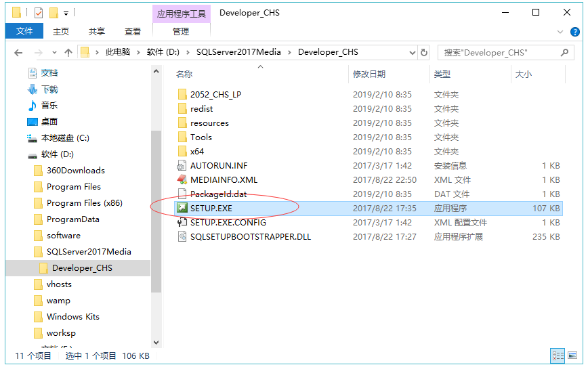Open the address bar history dropdown

click(412, 53)
